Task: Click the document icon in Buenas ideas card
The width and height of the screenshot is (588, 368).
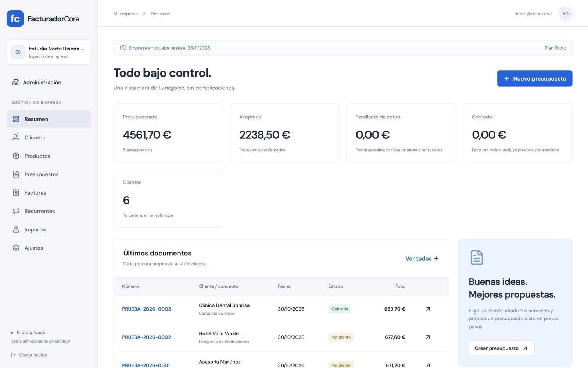Action: (x=477, y=258)
